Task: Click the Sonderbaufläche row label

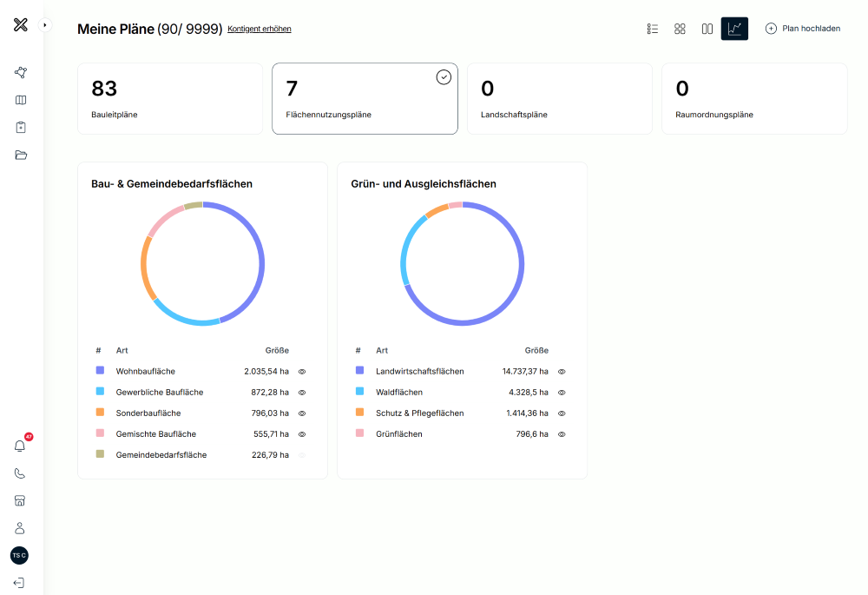Action: [x=148, y=413]
